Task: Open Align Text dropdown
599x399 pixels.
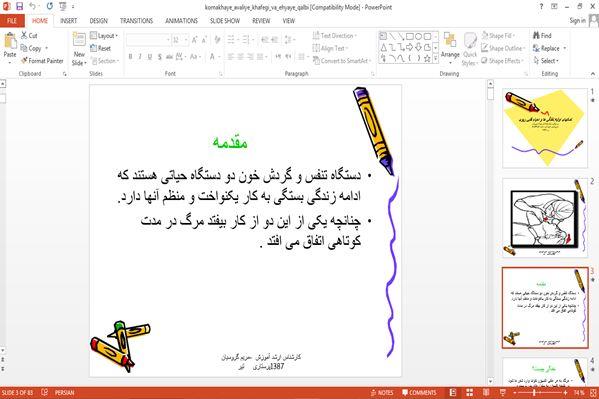Action: [330, 48]
